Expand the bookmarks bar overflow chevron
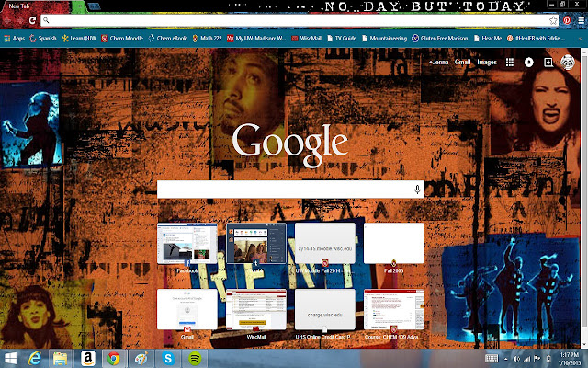 tap(581, 39)
